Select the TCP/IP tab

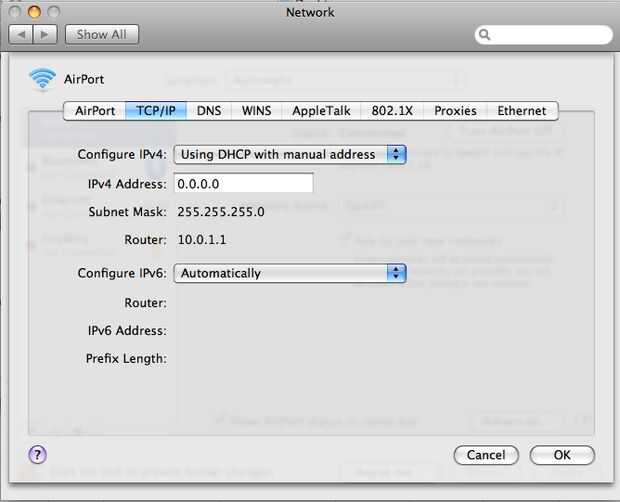point(156,111)
